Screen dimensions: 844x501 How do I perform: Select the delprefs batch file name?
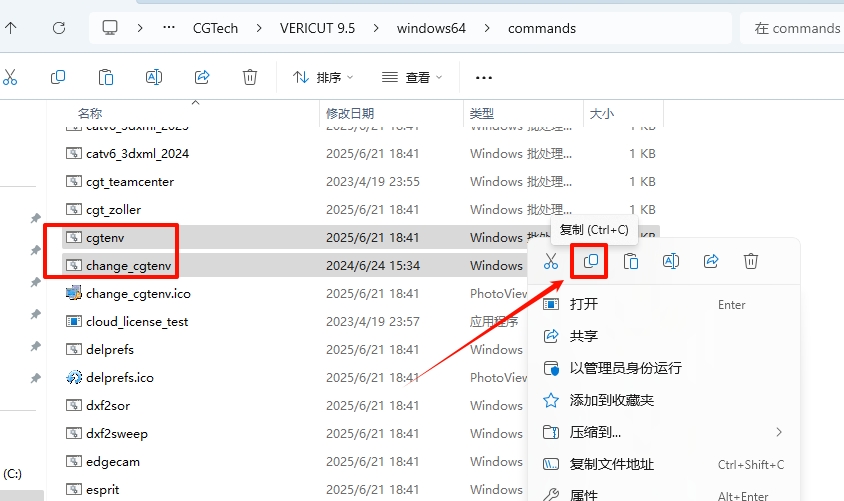click(110, 349)
